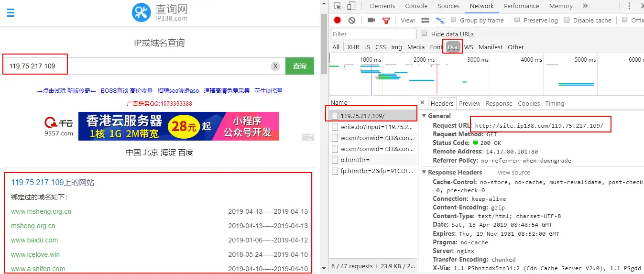This screenshot has height=274, width=644.
Task: Close the request details pane
Action: tap(423, 103)
